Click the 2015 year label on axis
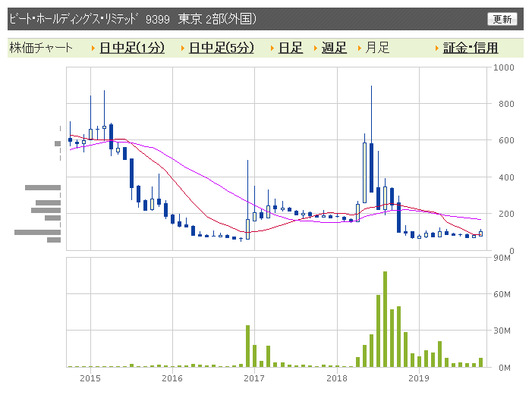Image resolution: width=532 pixels, height=398 pixels. tap(90, 378)
